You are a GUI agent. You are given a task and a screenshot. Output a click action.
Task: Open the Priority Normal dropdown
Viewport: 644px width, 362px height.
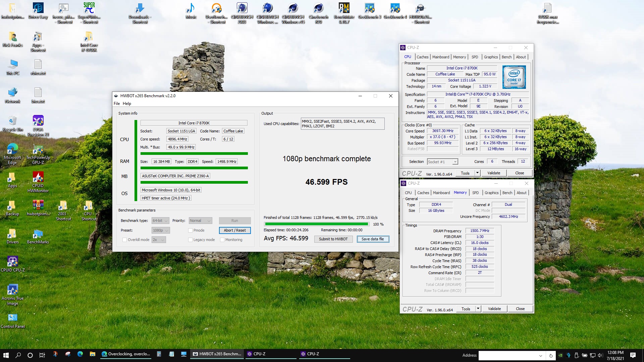point(200,221)
